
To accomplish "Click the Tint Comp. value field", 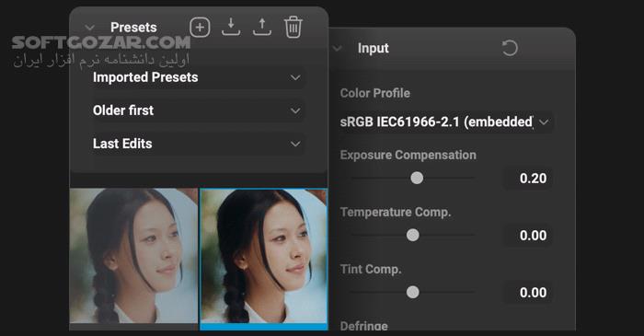I will pos(529,293).
